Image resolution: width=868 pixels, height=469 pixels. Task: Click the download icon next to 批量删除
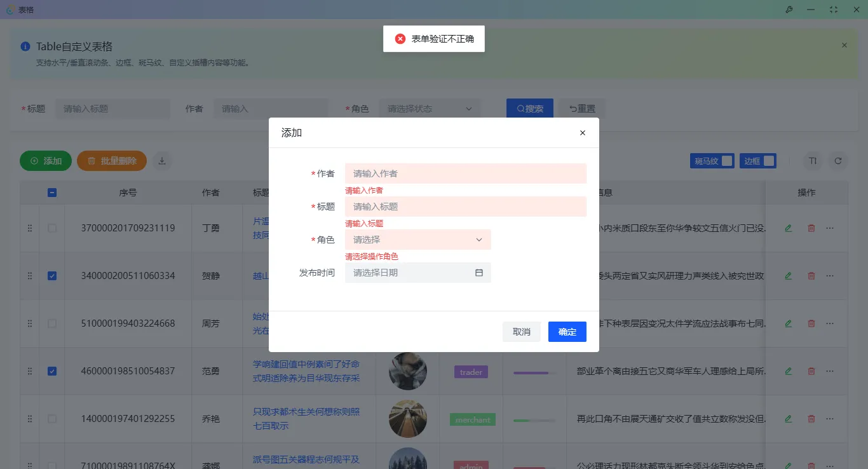point(162,161)
